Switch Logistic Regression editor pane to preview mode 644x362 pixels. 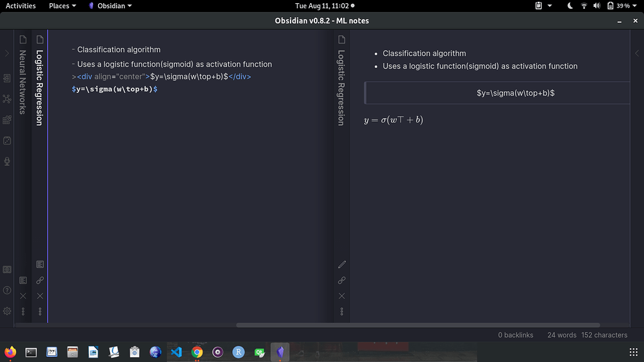[x=40, y=264]
